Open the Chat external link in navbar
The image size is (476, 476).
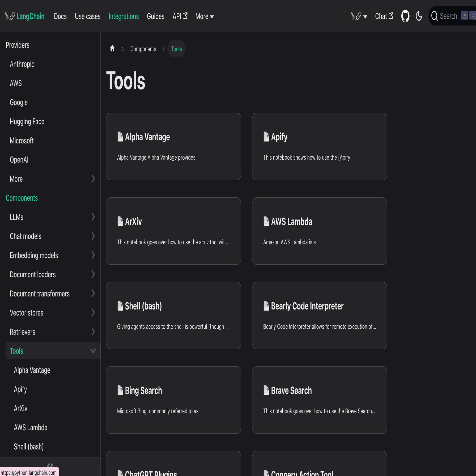coord(384,16)
